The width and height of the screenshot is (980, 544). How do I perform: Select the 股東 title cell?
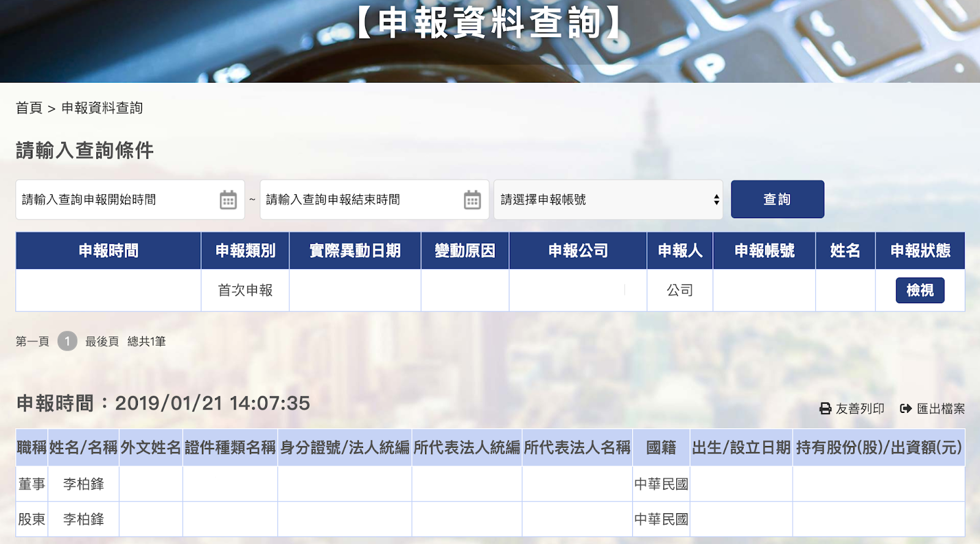pos(32,519)
